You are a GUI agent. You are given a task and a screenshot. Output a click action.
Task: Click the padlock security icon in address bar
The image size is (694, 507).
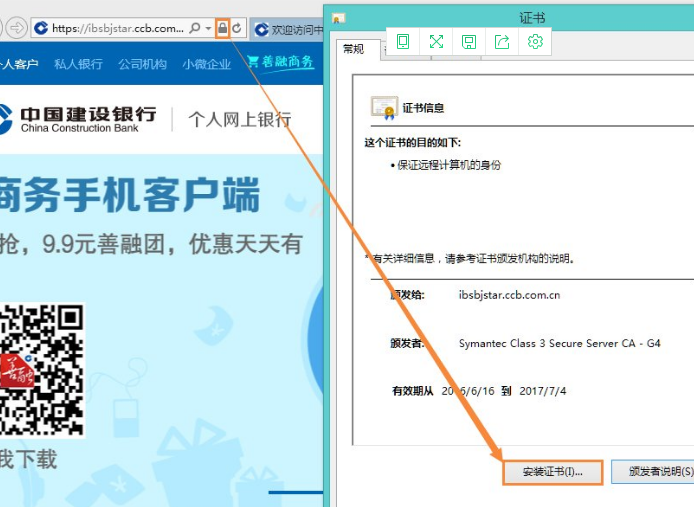coord(222,29)
